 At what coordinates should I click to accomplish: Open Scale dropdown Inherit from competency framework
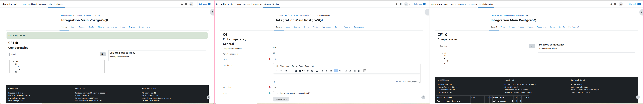(x=293, y=93)
